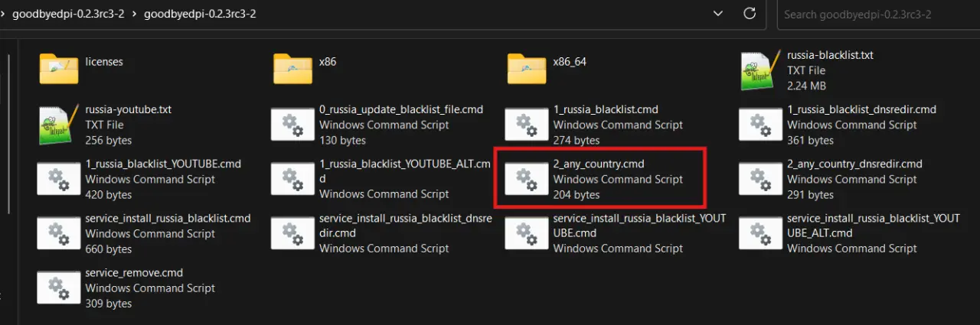
Task: Select service_install_russia_blacklist_YOUTUBE_ALT.cmd icon
Action: 760,233
